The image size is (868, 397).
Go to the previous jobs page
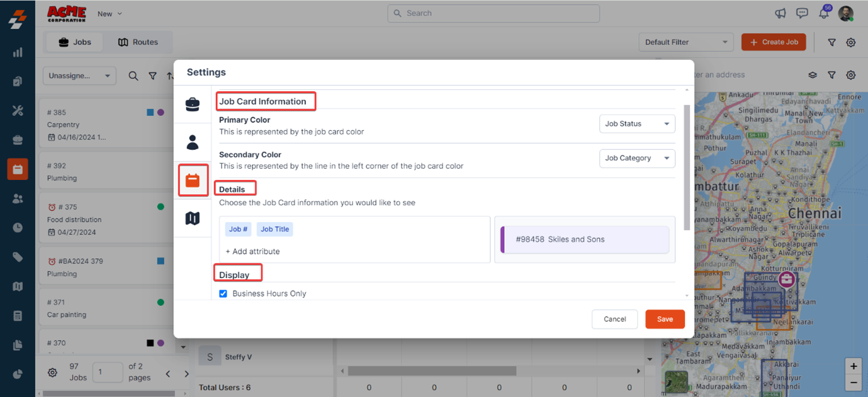(x=167, y=374)
